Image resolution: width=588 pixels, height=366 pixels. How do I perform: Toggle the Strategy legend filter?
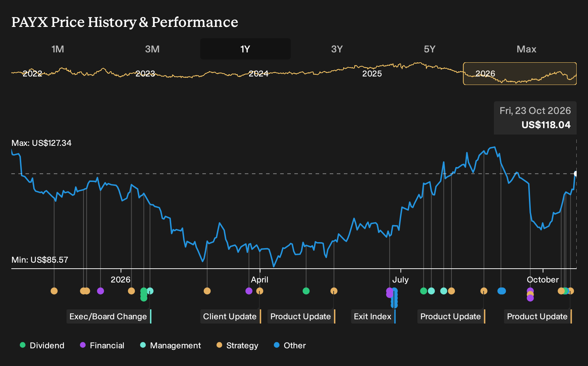pyautogui.click(x=237, y=345)
